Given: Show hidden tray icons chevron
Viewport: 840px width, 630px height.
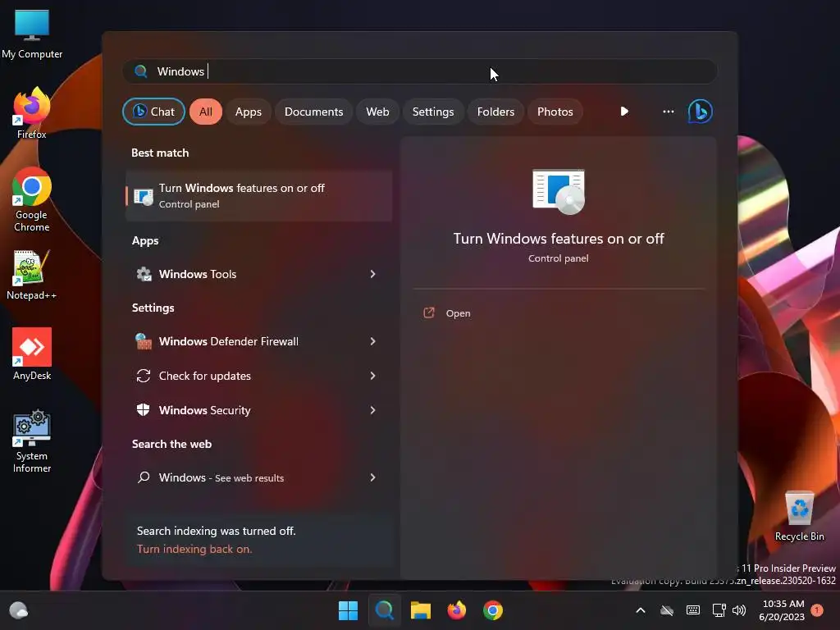Looking at the screenshot, I should (640, 610).
